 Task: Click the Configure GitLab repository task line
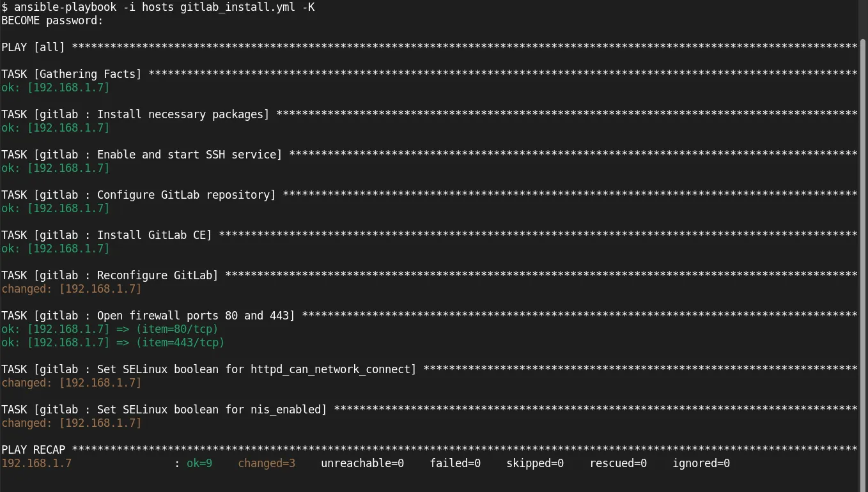[x=429, y=195]
